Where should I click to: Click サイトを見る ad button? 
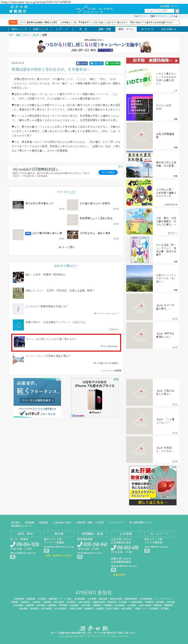point(108,172)
